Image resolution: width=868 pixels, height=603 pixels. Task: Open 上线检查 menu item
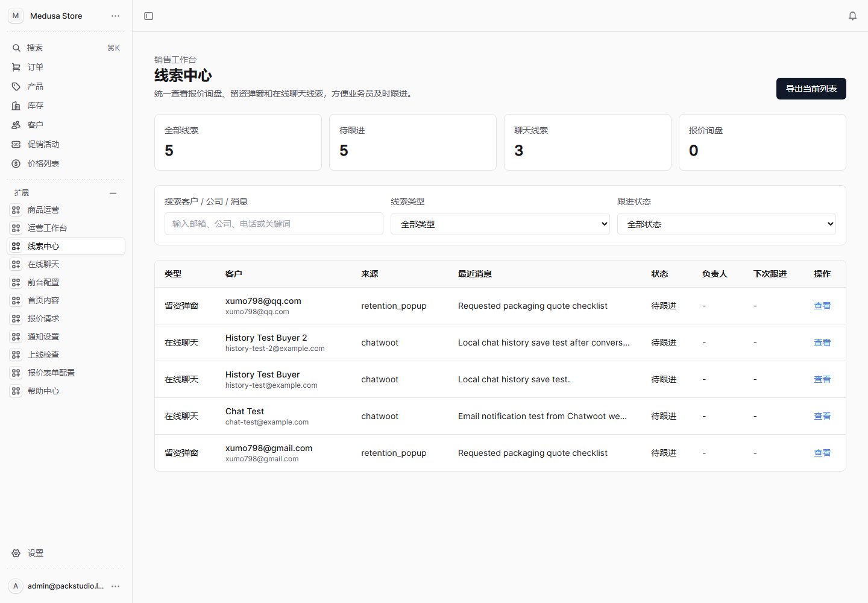tap(66, 355)
